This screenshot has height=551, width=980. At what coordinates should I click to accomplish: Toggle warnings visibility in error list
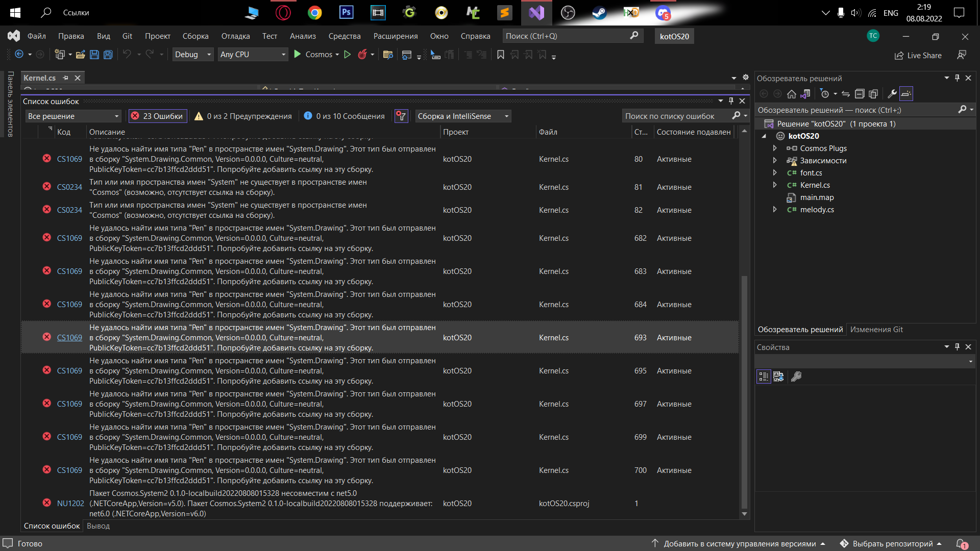(x=243, y=116)
